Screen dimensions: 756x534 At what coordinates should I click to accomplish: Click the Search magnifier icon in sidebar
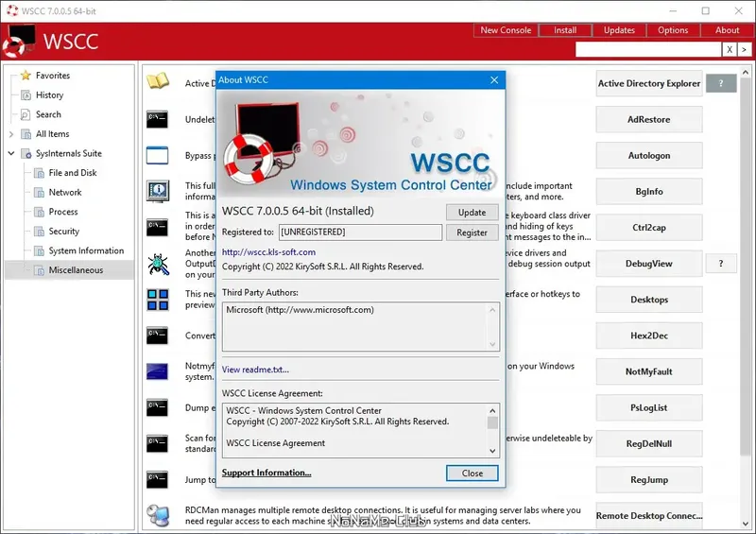pos(26,114)
